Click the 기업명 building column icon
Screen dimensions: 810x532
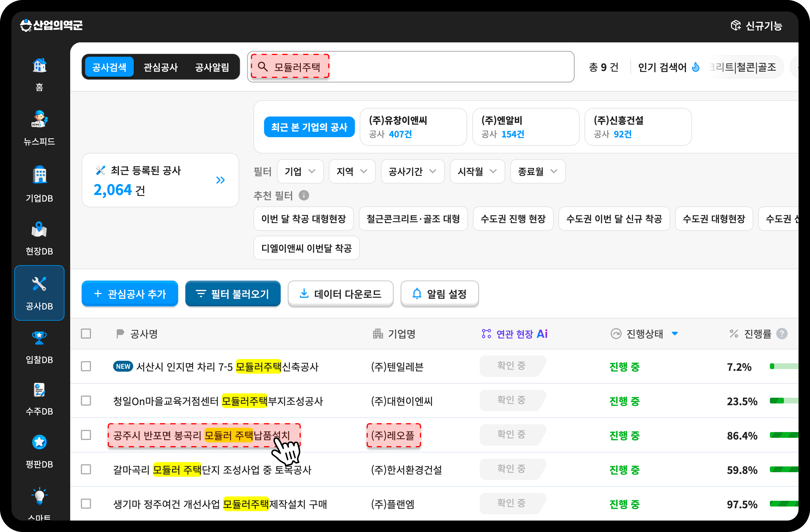coord(378,334)
